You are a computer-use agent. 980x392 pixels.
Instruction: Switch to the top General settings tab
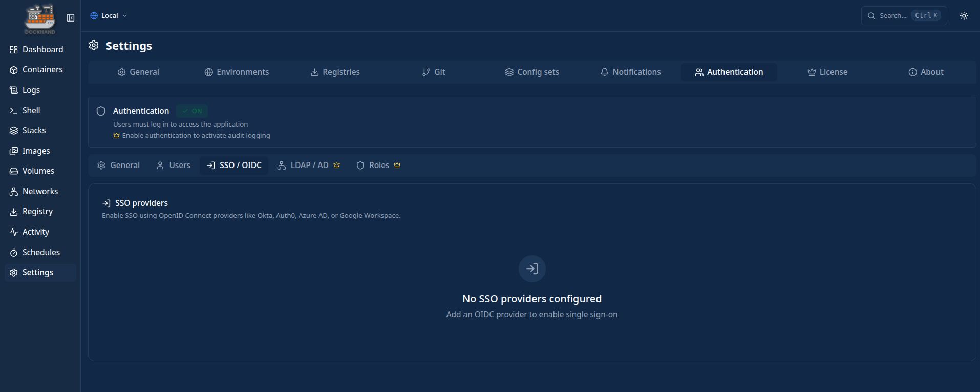click(x=138, y=72)
